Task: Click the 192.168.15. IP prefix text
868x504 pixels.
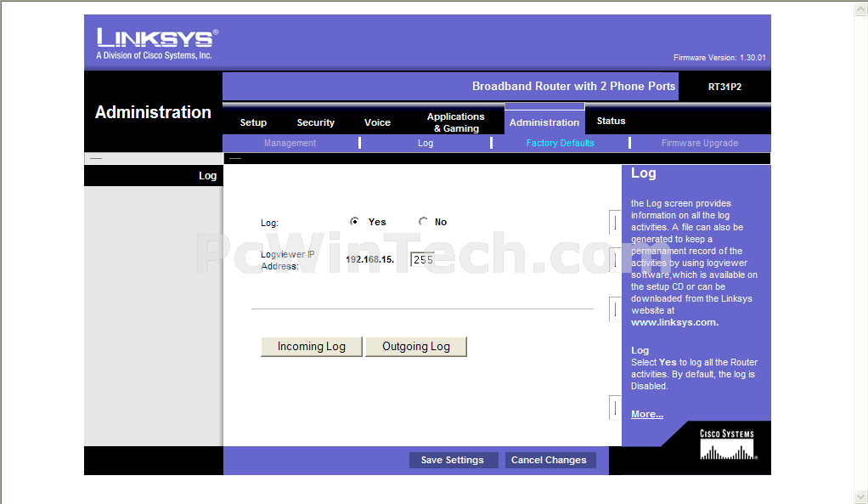Action: point(369,259)
